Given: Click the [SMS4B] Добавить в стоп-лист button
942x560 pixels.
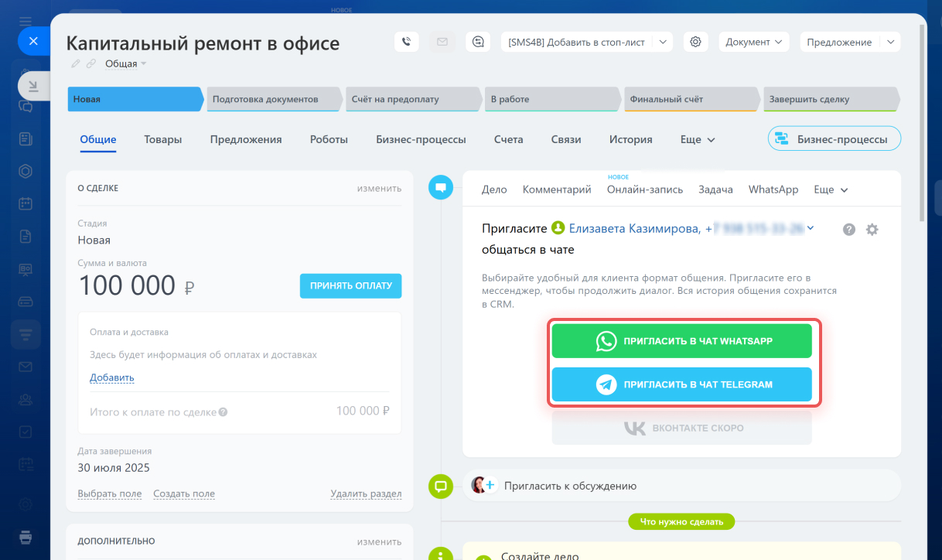Looking at the screenshot, I should (x=576, y=42).
